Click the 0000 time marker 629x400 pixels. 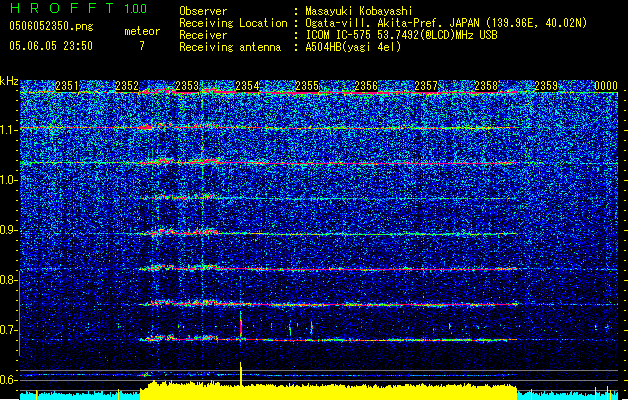606,86
